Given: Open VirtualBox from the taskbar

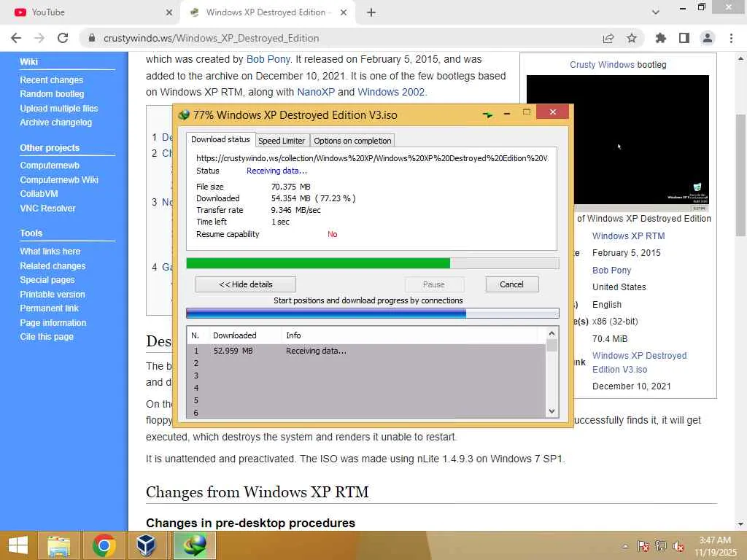Looking at the screenshot, I should pyautogui.click(x=146, y=545).
